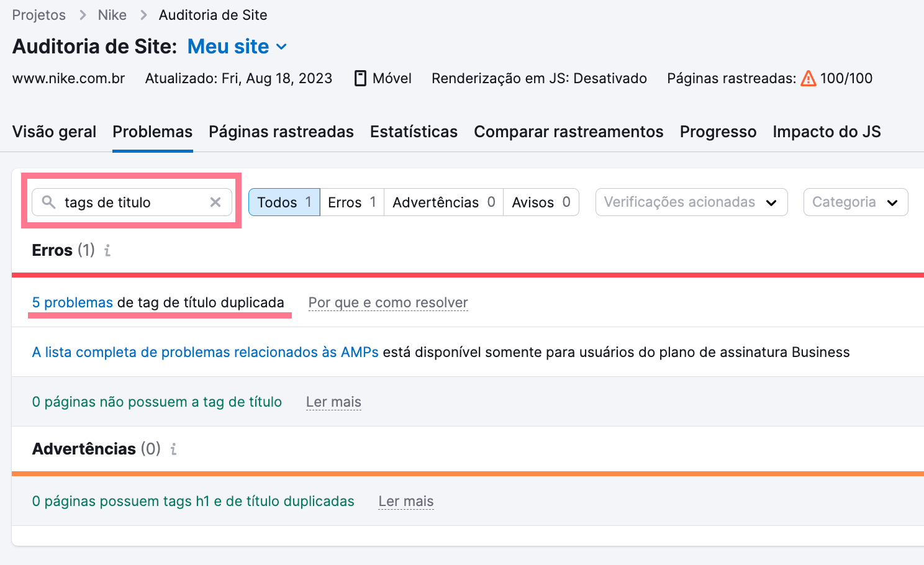Click Atualizado: Fri, Aug 18, 2023 text

pos(238,78)
